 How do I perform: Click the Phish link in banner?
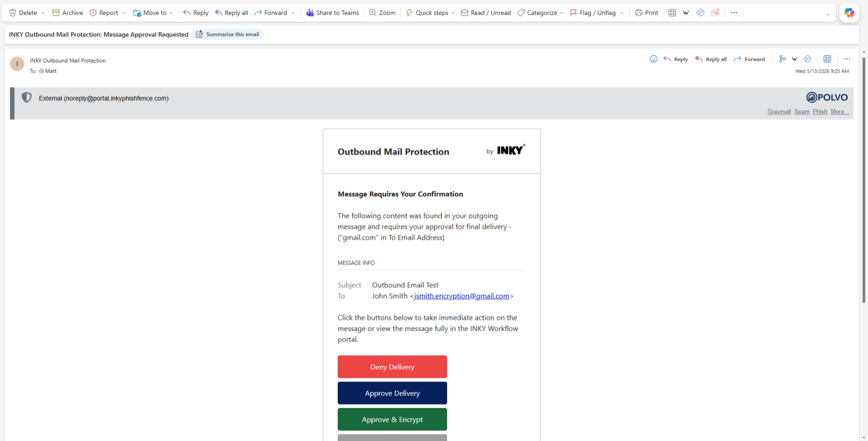tap(820, 112)
